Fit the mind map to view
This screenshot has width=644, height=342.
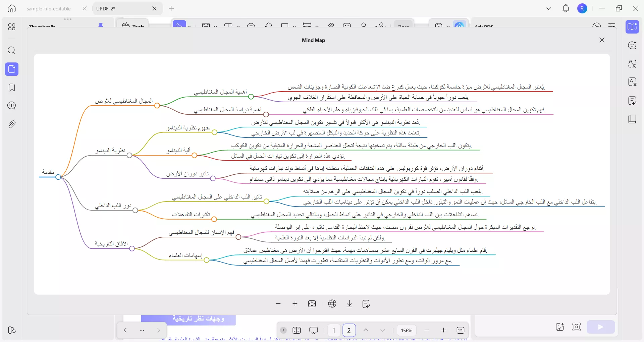coord(312,304)
